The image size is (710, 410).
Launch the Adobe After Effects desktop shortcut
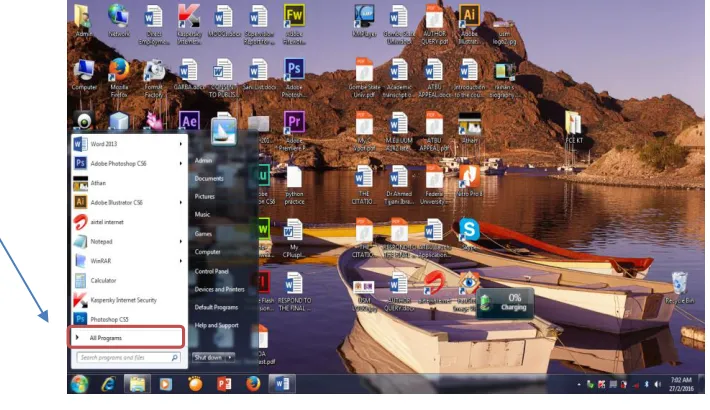[189, 121]
